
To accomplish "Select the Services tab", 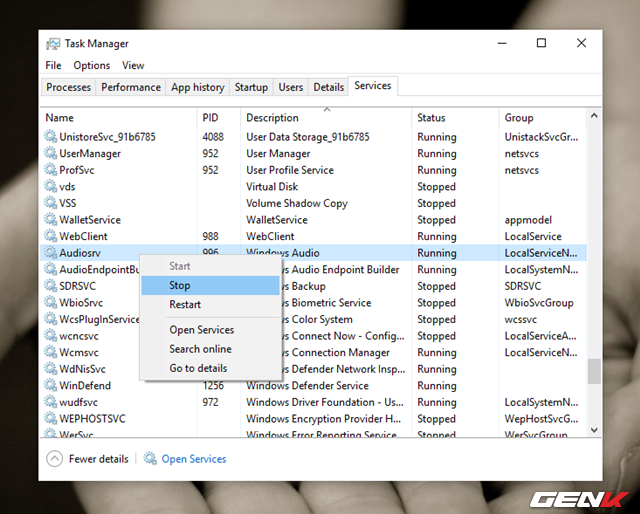I will [373, 86].
